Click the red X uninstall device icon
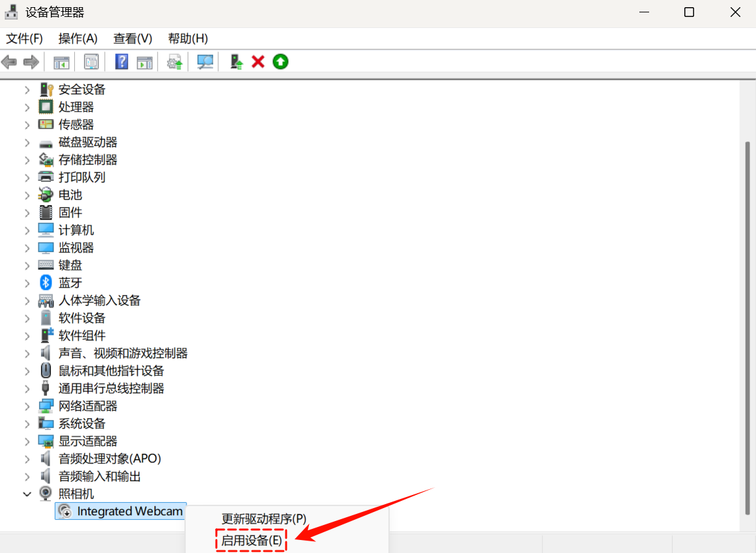Viewport: 756px width, 553px height. (x=258, y=62)
